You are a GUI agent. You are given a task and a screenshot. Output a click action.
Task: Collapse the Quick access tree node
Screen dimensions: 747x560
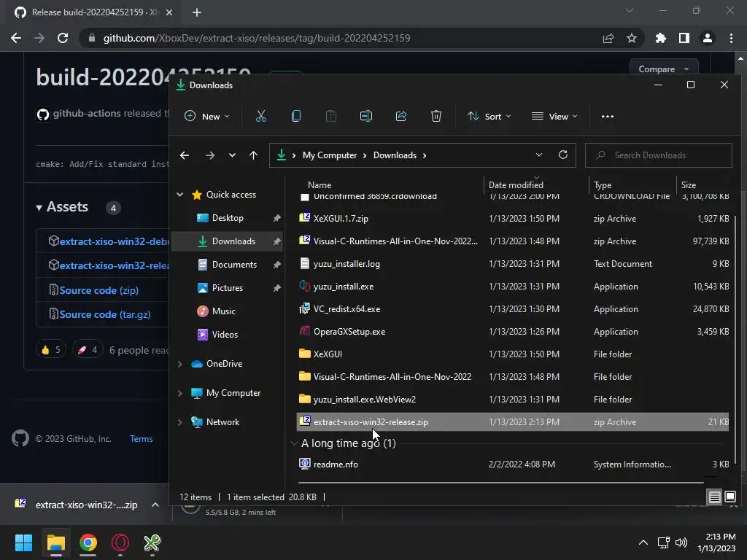[x=180, y=194]
